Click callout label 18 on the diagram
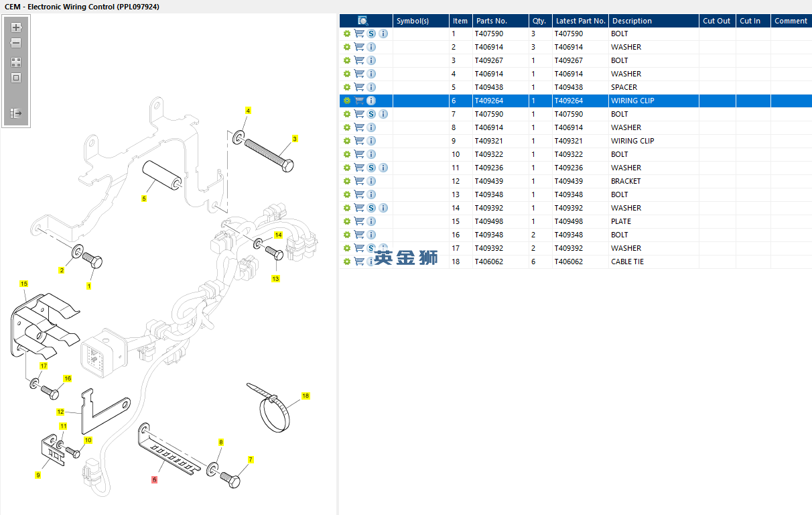This screenshot has width=812, height=515. tap(306, 396)
